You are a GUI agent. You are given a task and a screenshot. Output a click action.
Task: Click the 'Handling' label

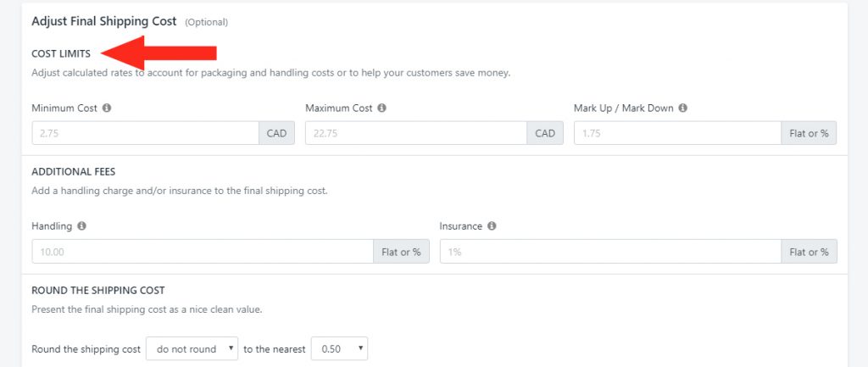[52, 225]
